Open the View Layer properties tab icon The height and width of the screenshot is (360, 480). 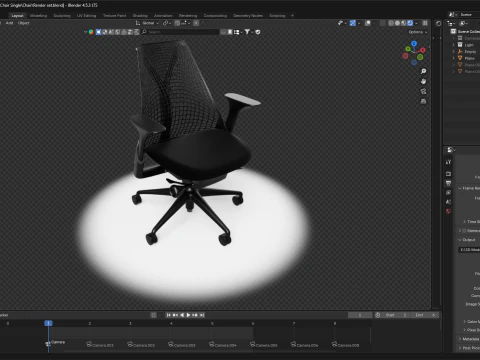(448, 192)
